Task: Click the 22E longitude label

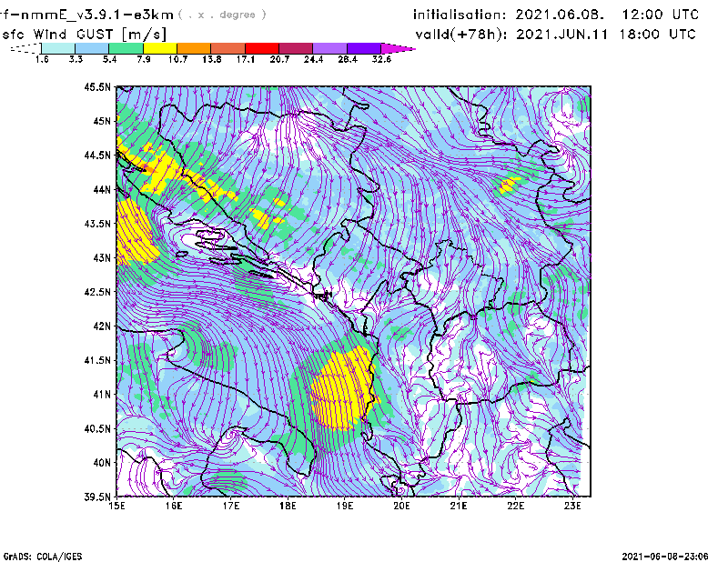Action: (515, 506)
